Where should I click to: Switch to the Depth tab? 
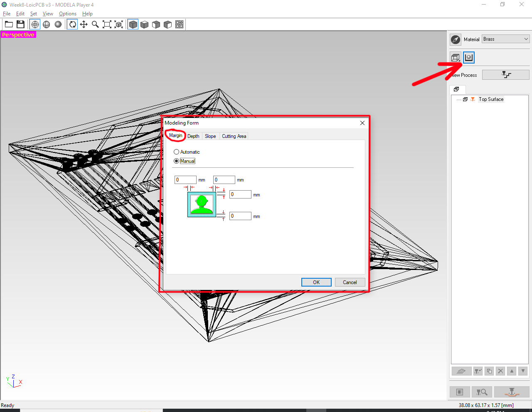point(193,136)
